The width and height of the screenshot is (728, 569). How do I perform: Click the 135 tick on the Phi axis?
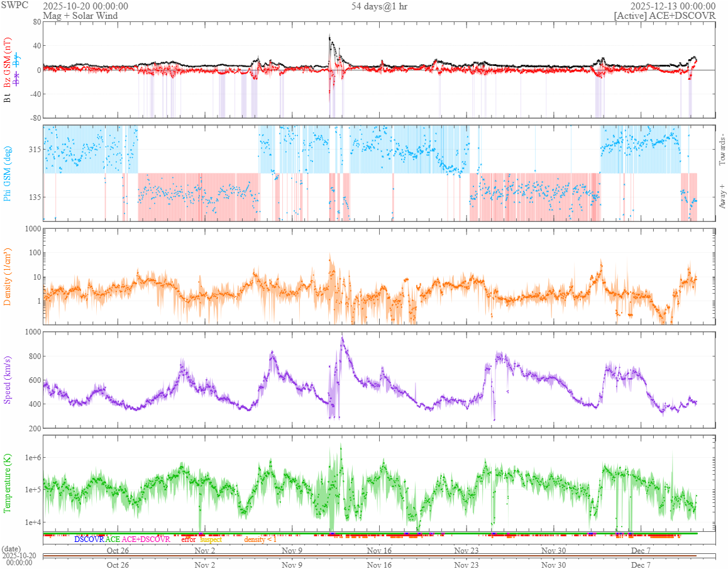click(35, 197)
